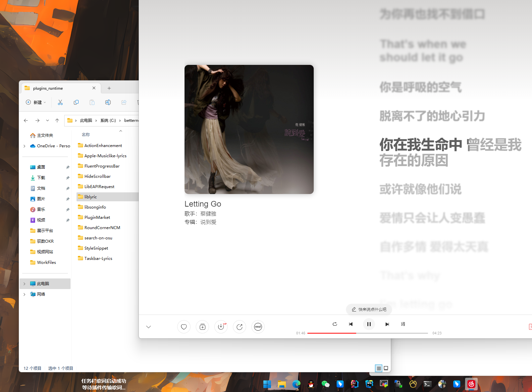Share the song via the share icon

point(239,327)
